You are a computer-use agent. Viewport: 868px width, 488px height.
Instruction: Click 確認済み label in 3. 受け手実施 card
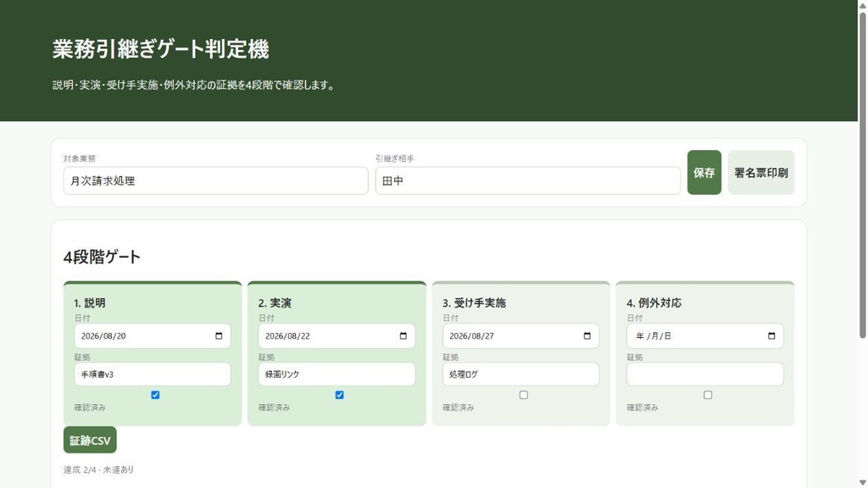point(459,408)
